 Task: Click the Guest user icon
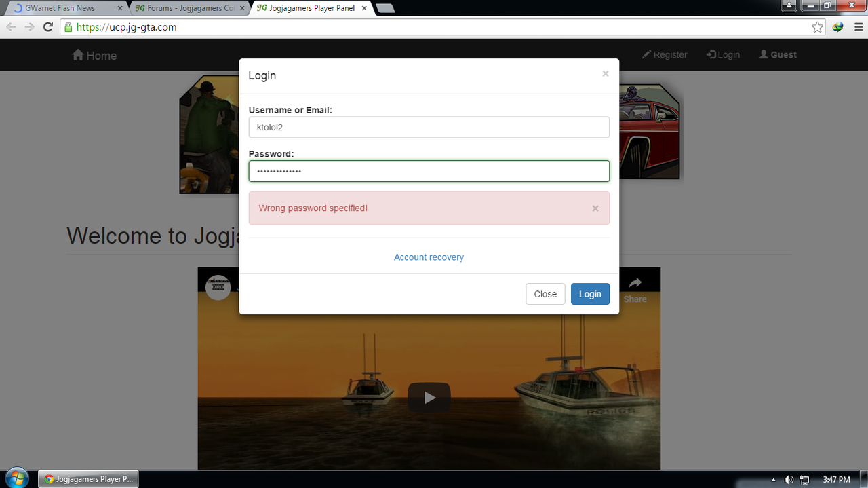point(764,54)
